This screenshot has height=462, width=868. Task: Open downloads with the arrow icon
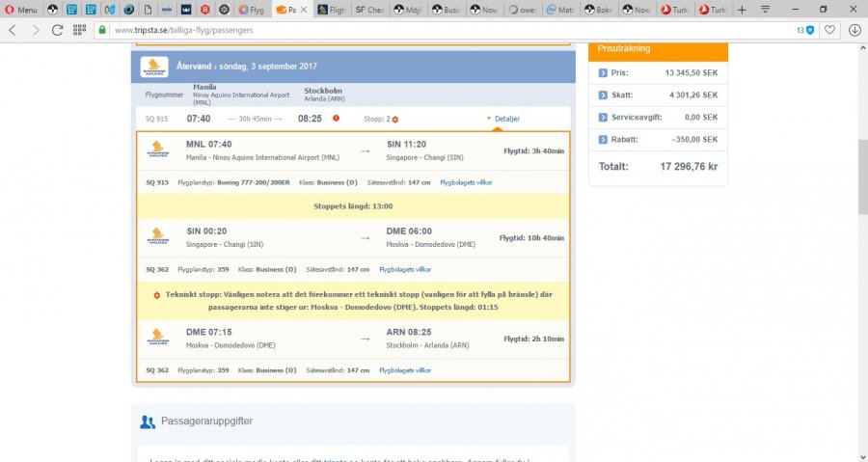tap(854, 30)
